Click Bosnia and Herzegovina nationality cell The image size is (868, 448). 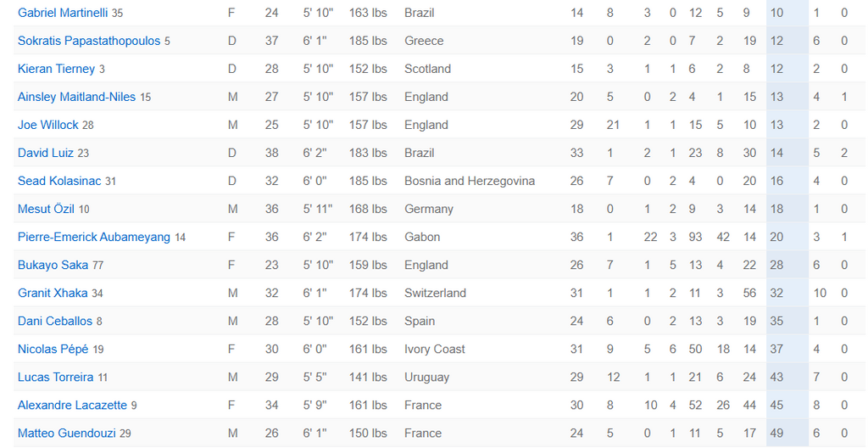(470, 181)
